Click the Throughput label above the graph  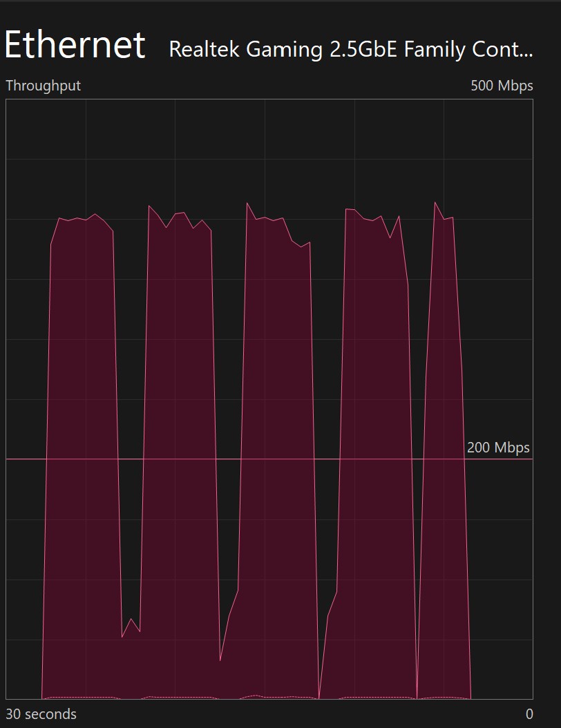(43, 86)
